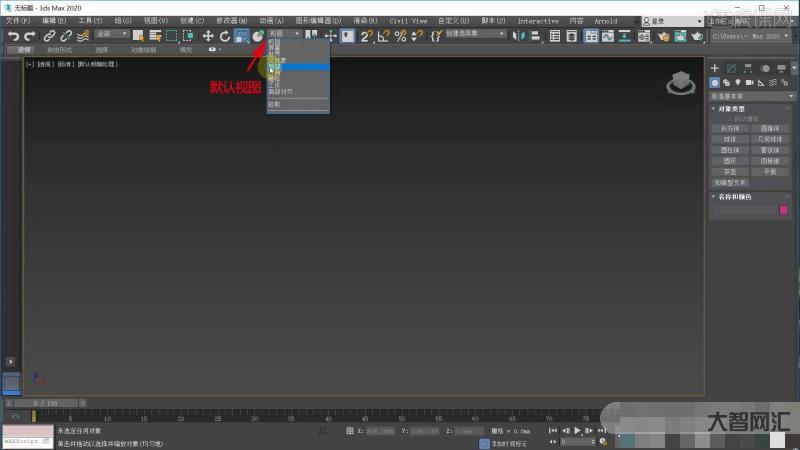Viewport: 800px width, 450px height.
Task: Switch to the Motion command panel tab
Action: 765,68
